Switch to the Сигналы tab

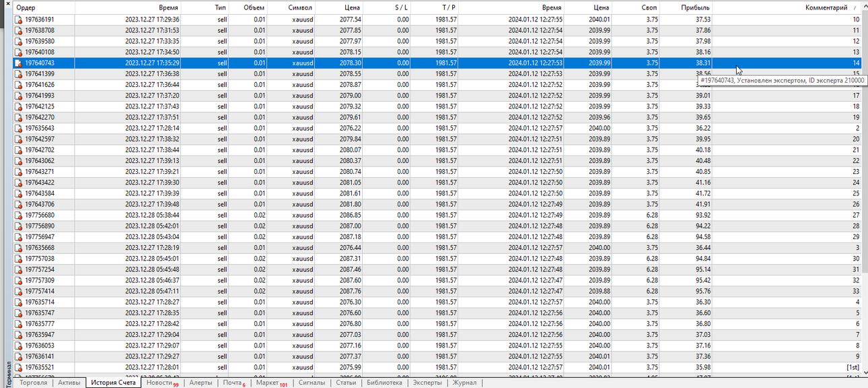(x=312, y=383)
